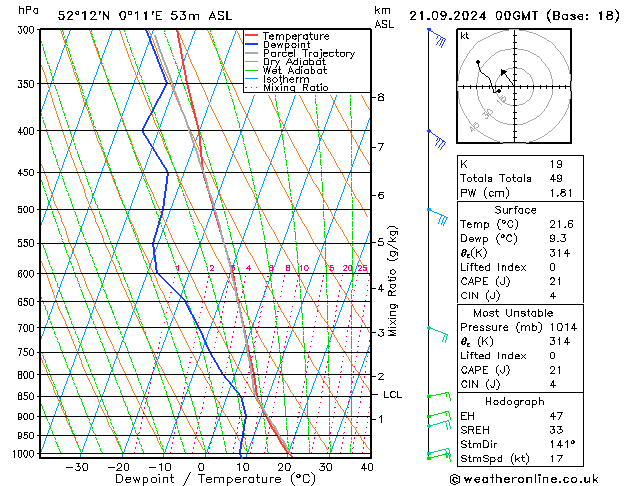
Task: Click the 40 temperature axis label
Action: pos(367,467)
